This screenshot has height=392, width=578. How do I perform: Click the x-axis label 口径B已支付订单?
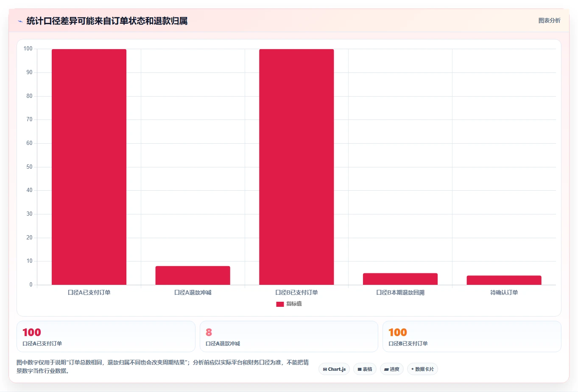296,292
